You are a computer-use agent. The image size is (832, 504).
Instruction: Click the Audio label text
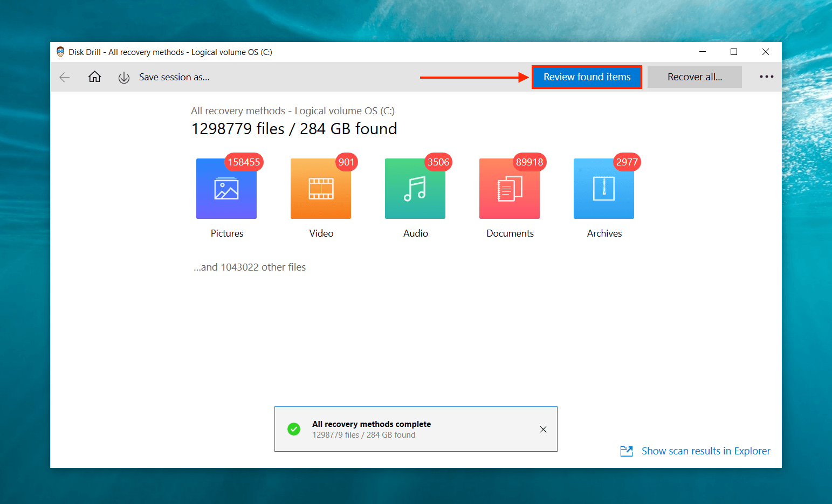point(416,233)
